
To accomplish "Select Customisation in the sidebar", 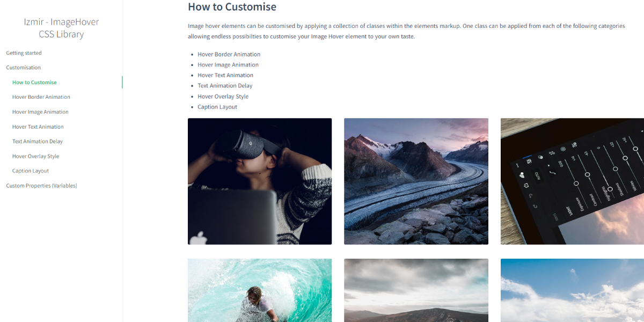I will (x=23, y=68).
